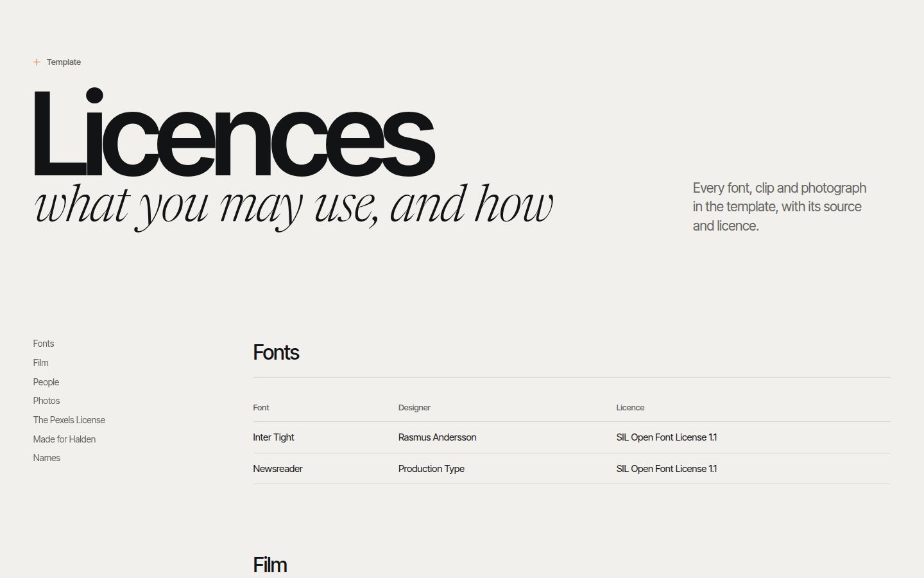Open the Template breadcrumb label
Screen dimensions: 924x578
coord(64,62)
